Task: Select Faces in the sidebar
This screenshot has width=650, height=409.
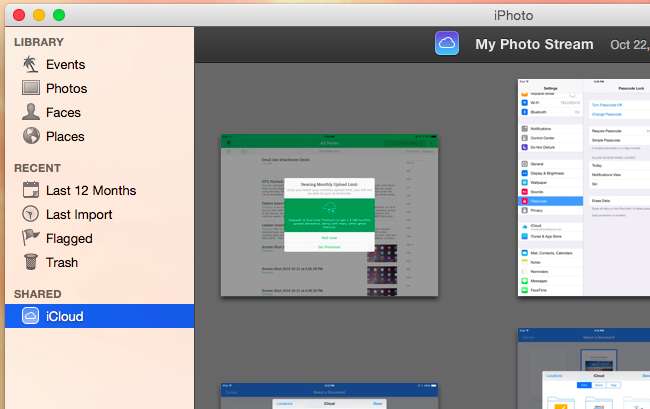Action: pos(99,112)
